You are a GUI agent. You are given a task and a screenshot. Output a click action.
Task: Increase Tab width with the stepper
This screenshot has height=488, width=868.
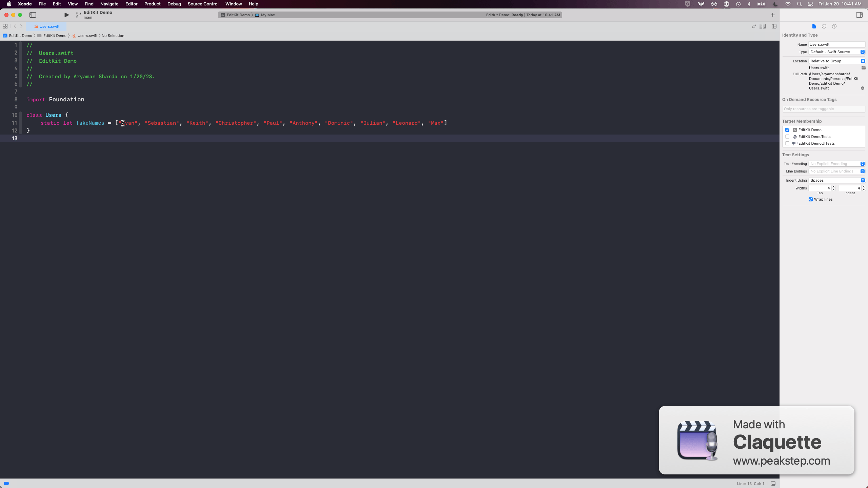(834, 187)
